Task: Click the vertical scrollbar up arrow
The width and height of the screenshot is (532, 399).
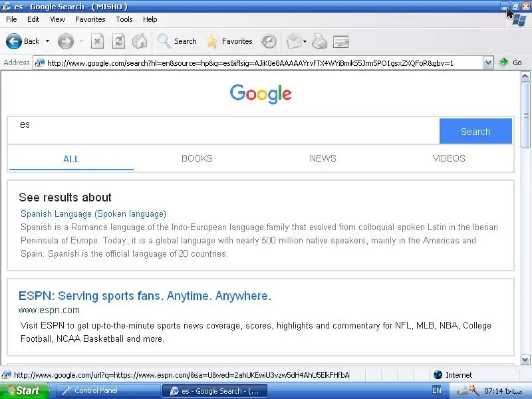Action: (x=525, y=76)
